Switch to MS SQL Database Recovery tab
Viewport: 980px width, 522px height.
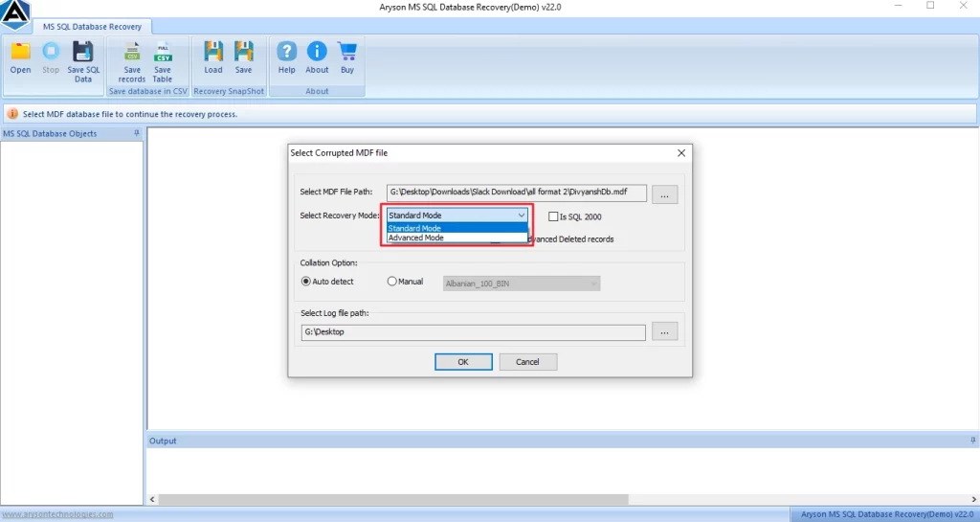(x=92, y=27)
